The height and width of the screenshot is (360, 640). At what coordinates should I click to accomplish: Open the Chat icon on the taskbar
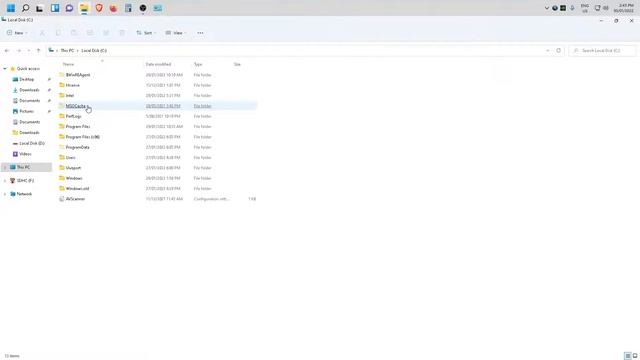coord(69,8)
